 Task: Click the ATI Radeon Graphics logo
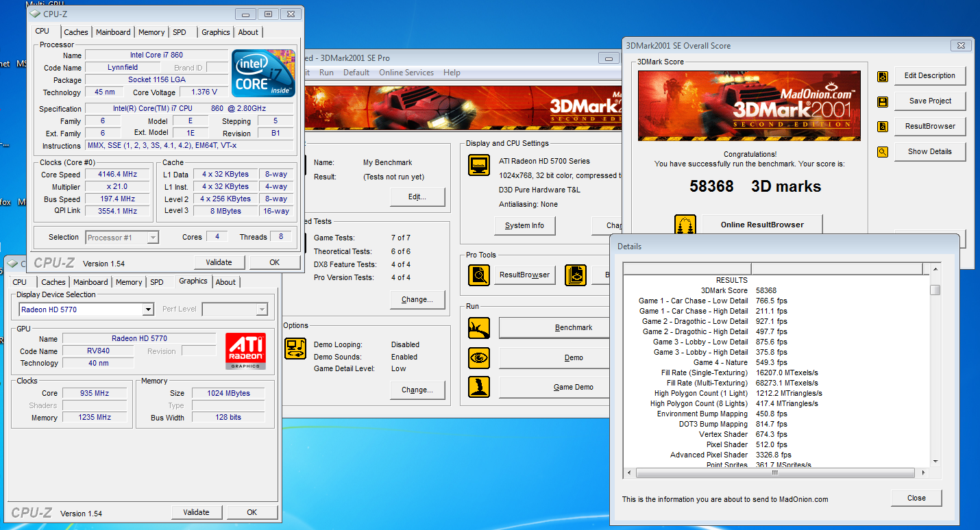(245, 351)
